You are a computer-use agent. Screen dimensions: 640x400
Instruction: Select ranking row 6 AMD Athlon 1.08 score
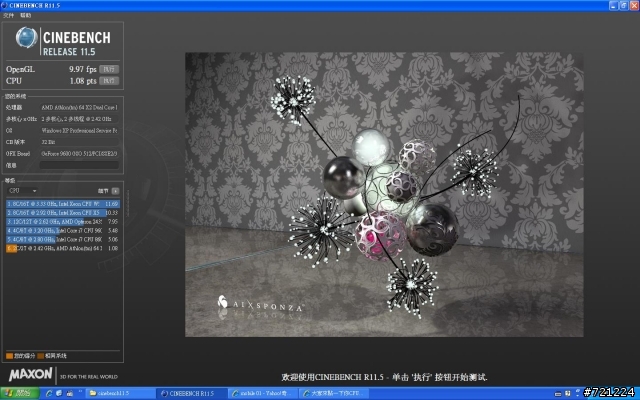[62, 248]
